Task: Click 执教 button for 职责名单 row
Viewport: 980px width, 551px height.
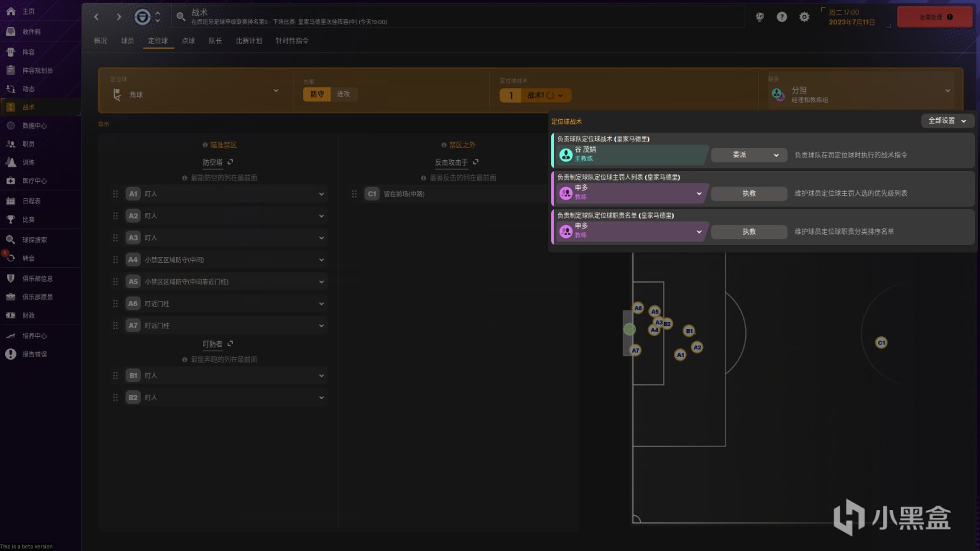Action: 748,231
